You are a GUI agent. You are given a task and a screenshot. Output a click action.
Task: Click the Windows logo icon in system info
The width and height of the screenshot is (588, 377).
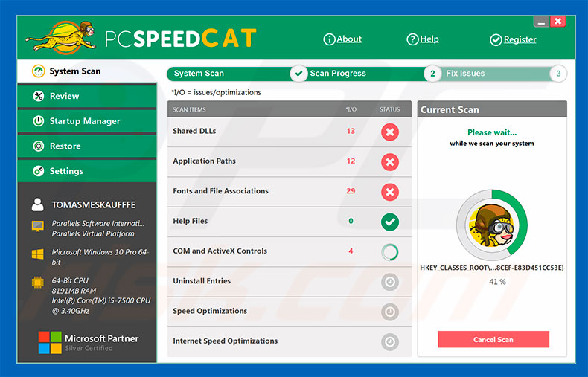point(37,254)
